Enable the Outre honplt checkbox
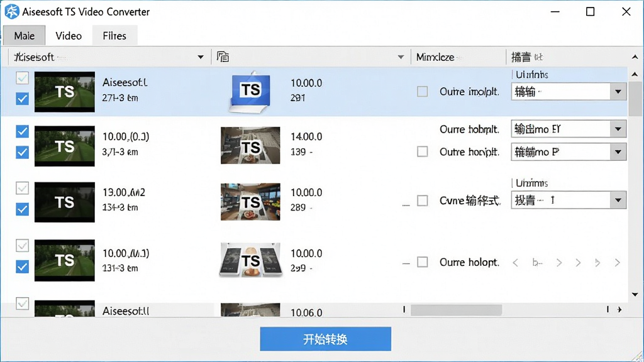The height and width of the screenshot is (362, 644). pyautogui.click(x=422, y=151)
